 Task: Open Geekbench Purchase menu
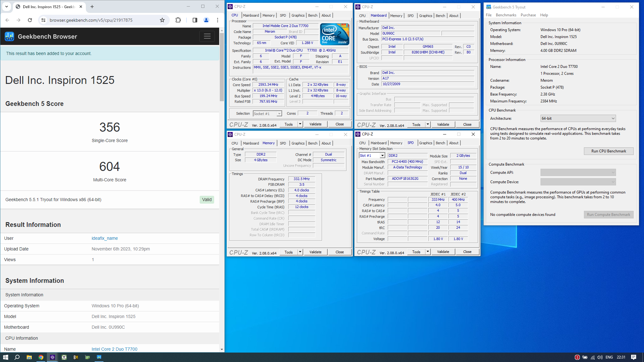point(528,15)
